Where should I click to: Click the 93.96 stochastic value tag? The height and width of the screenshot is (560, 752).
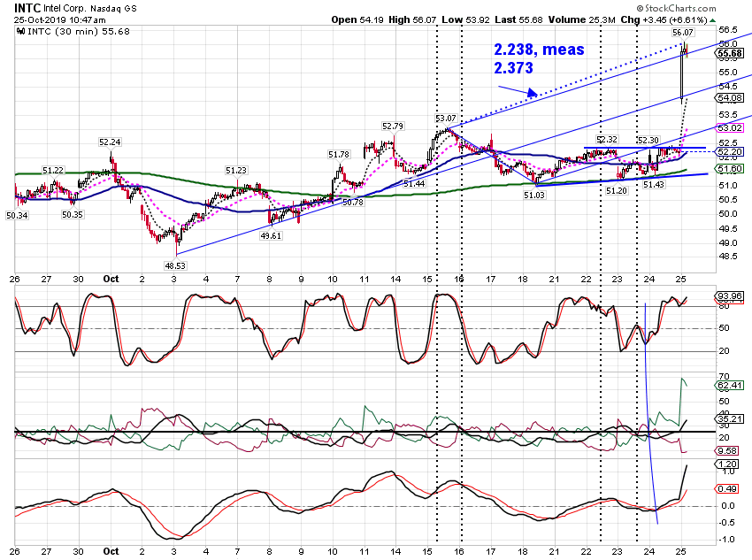(731, 295)
